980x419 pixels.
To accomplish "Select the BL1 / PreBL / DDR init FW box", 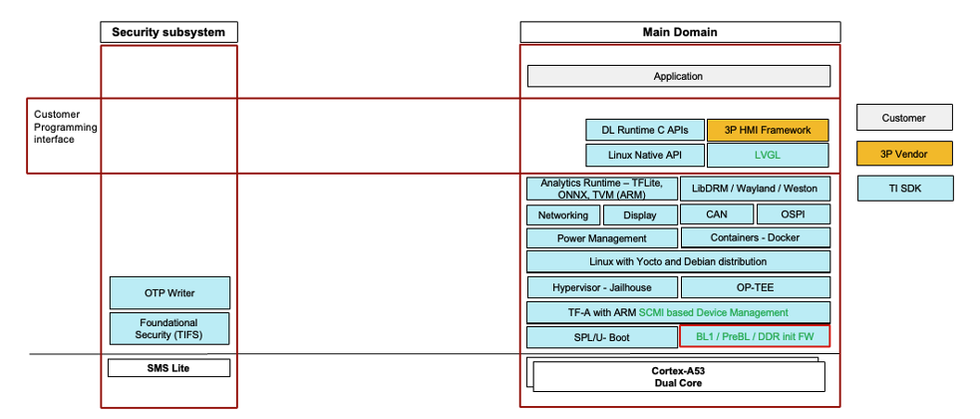I will click(755, 336).
